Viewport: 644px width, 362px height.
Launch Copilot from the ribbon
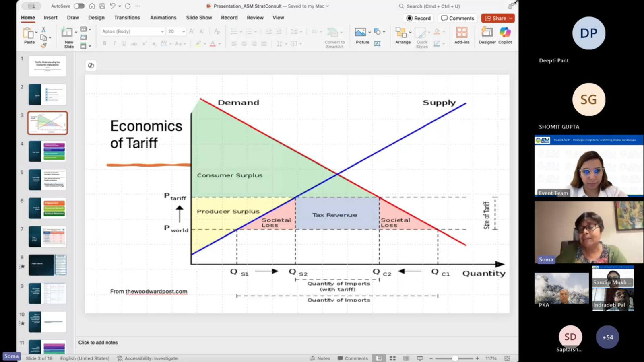tap(505, 33)
